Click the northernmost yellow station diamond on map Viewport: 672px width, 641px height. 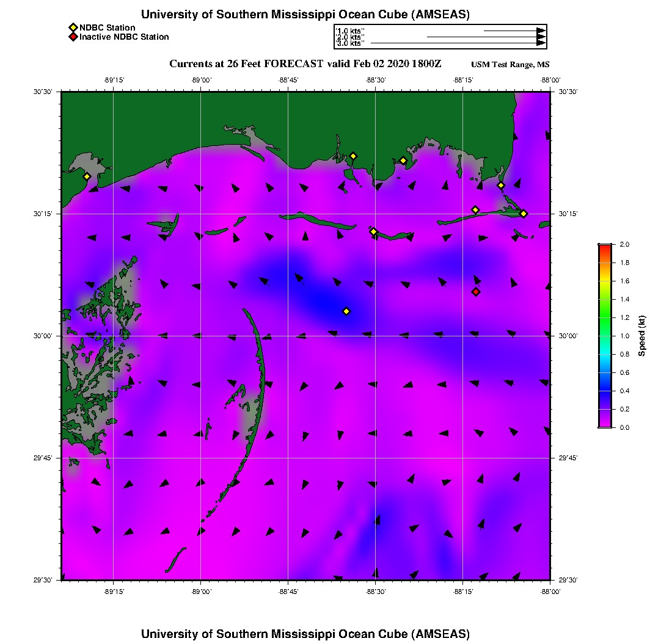[x=353, y=156]
